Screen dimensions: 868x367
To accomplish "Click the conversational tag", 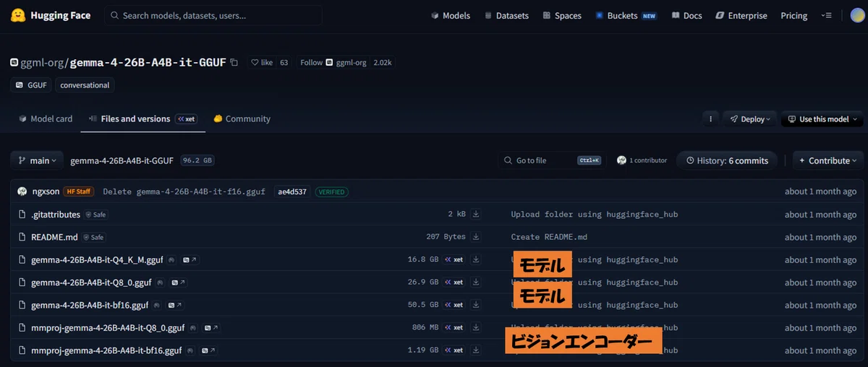I will [x=85, y=85].
